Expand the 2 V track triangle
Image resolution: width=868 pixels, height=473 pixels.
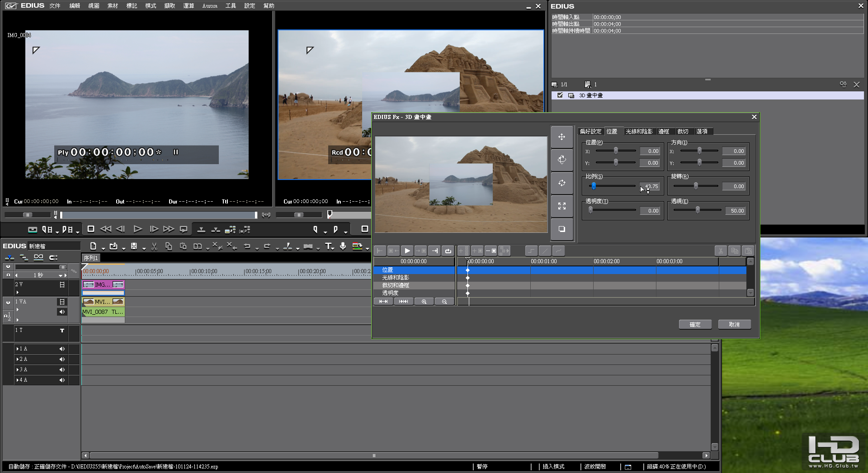(x=18, y=293)
